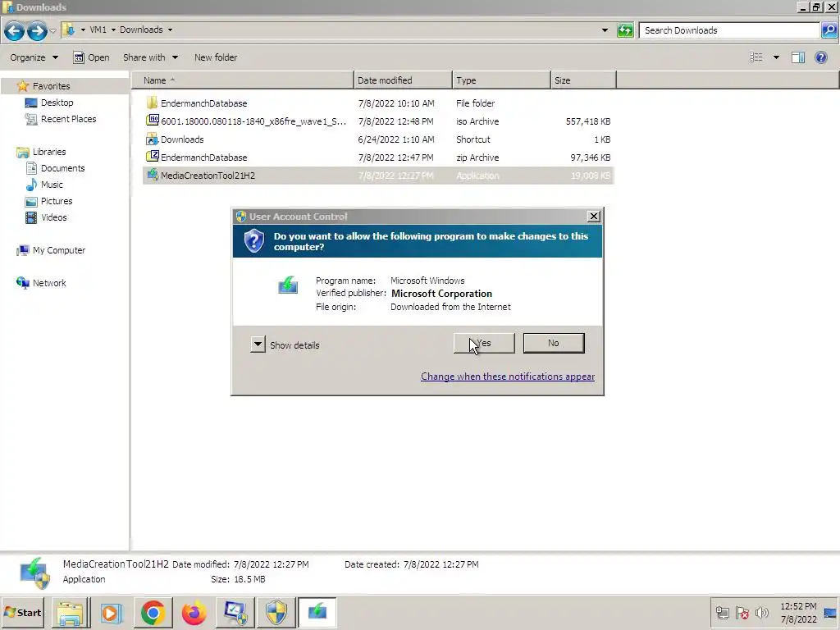Select the EndermanchDatabase file folder icon
The width and height of the screenshot is (840, 630).
click(x=152, y=103)
